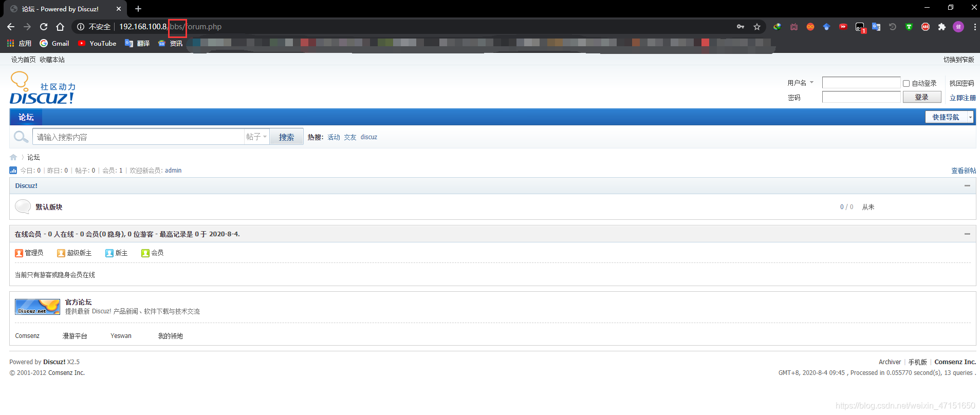Open the 资讯 bookmark
This screenshot has width=980, height=415.
coord(170,43)
